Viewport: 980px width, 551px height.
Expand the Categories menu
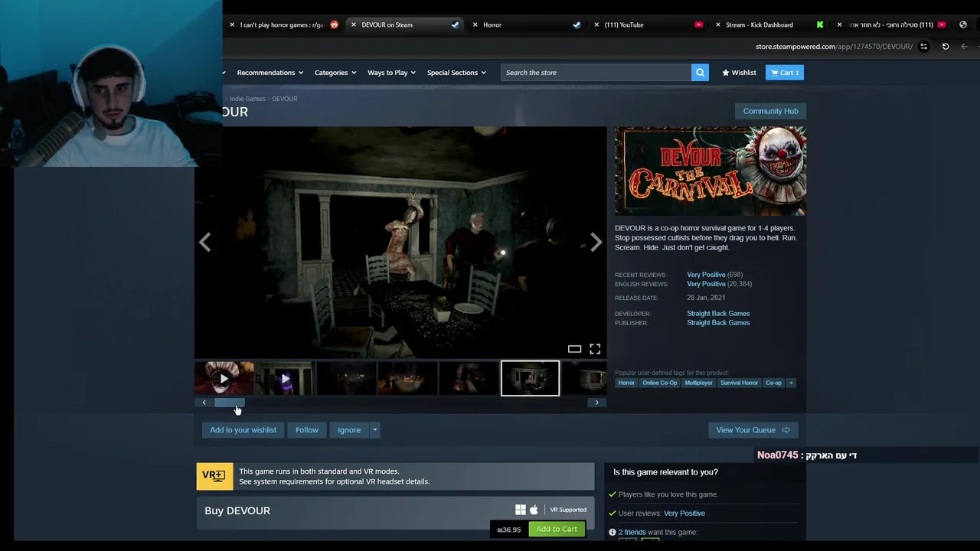pyautogui.click(x=335, y=73)
